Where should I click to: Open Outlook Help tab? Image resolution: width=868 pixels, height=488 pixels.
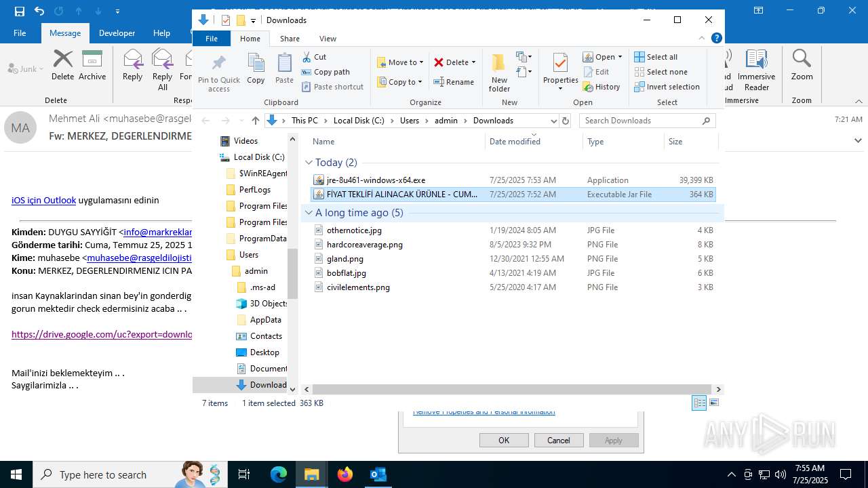pos(161,33)
